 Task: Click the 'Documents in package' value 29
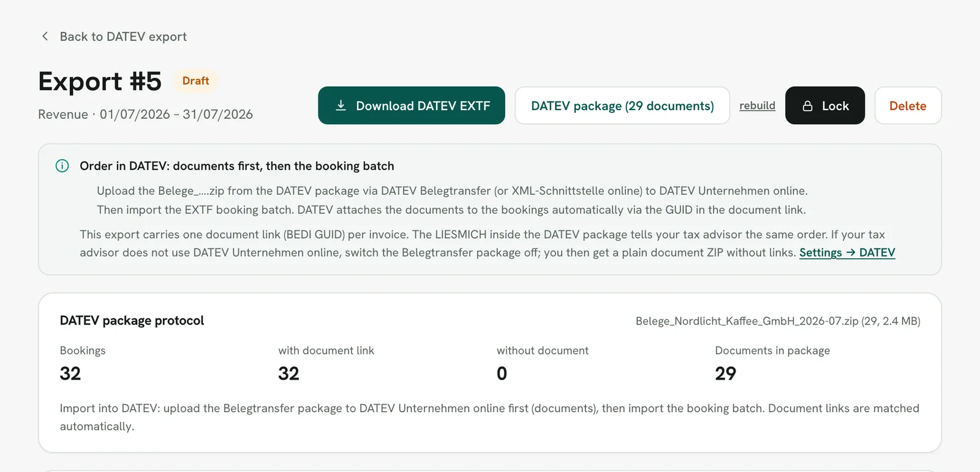(725, 373)
